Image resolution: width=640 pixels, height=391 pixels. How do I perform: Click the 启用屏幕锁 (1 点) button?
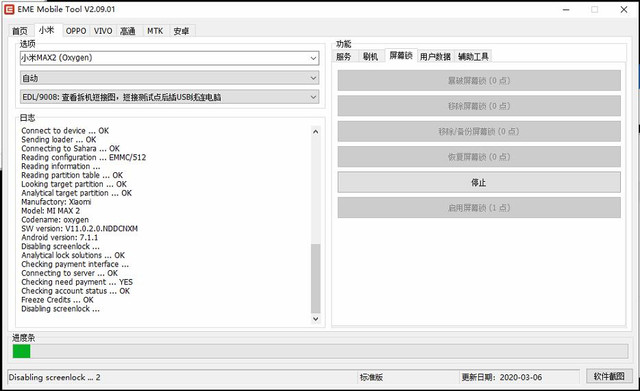[x=479, y=208]
